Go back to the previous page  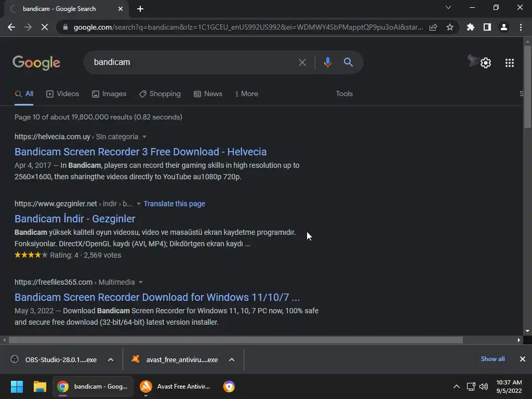[11, 27]
